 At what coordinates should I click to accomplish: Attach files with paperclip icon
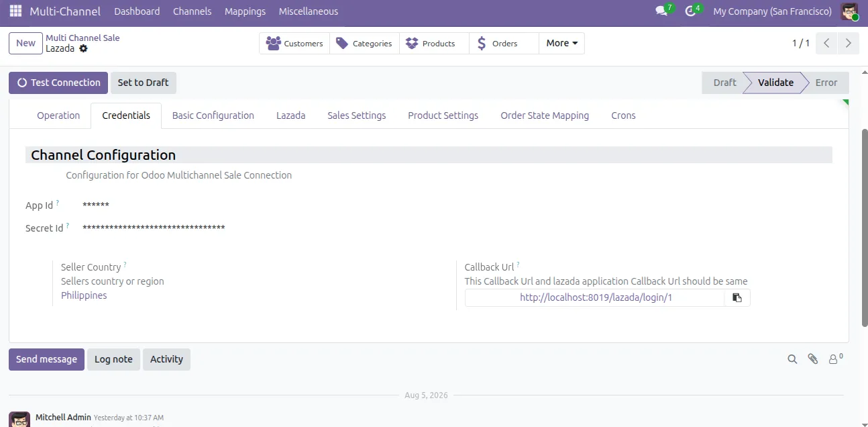click(813, 359)
